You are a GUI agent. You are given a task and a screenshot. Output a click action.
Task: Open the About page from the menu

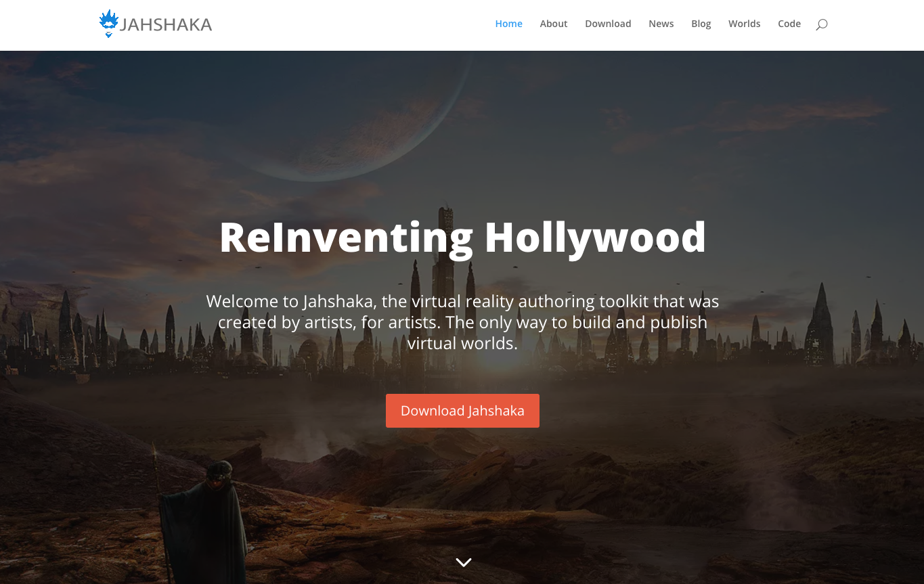(554, 24)
